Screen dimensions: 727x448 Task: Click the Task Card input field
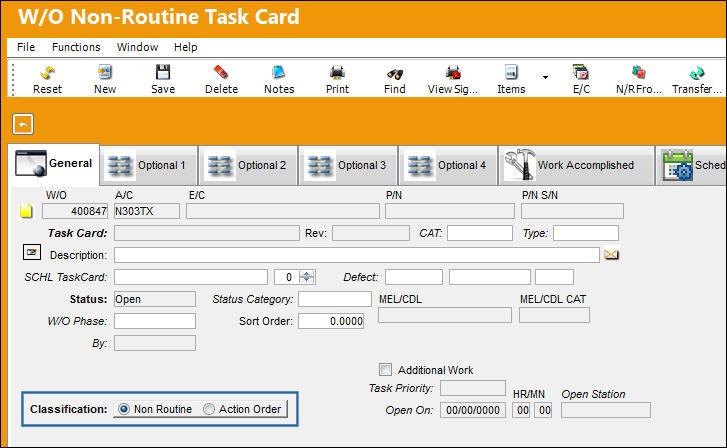[207, 233]
